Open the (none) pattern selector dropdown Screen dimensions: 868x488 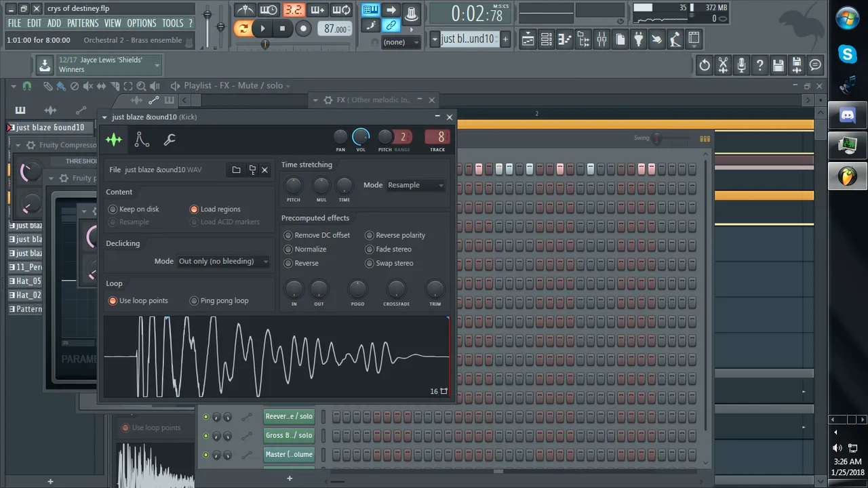(x=401, y=42)
